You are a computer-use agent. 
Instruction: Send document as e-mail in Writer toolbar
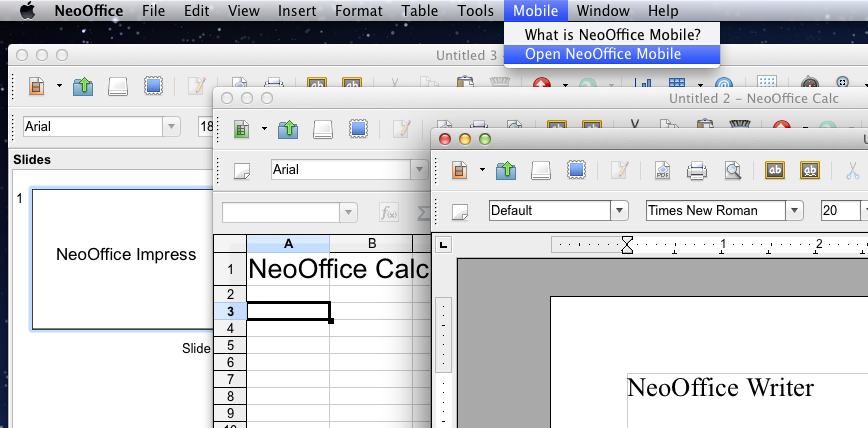pyautogui.click(x=576, y=170)
